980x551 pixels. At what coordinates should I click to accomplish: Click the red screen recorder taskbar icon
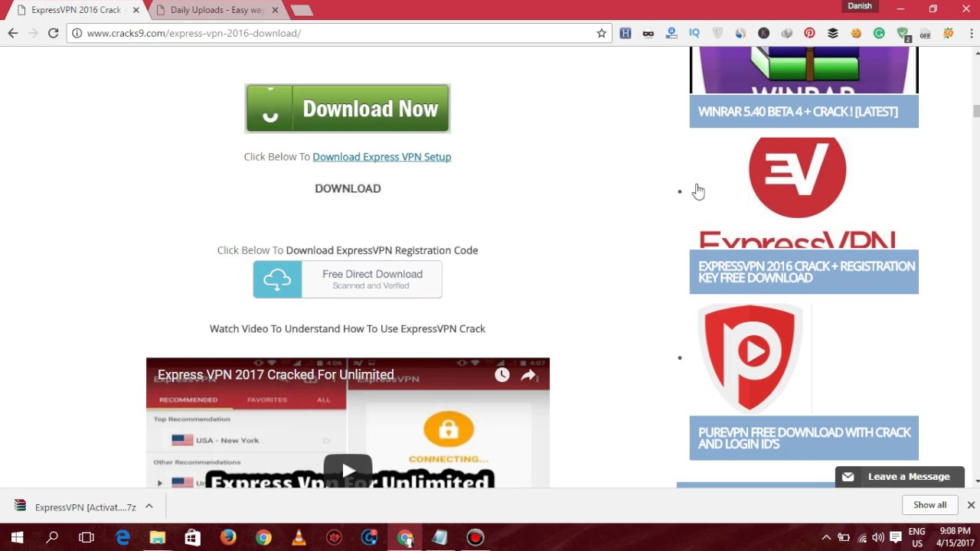coord(475,537)
